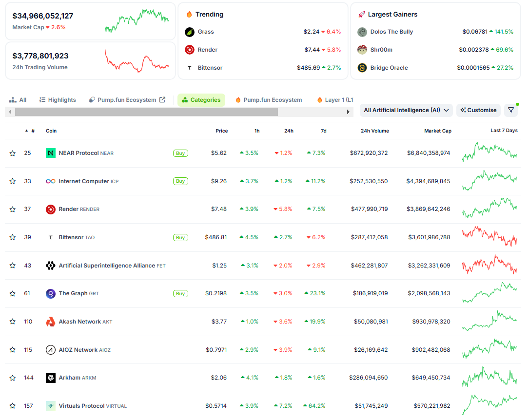The width and height of the screenshot is (528, 420).
Task: Open market cap sparkline chart
Action: click(x=137, y=21)
